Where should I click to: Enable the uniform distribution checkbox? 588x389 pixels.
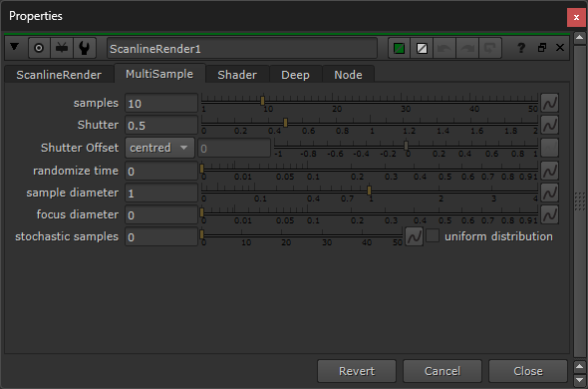pyautogui.click(x=433, y=235)
